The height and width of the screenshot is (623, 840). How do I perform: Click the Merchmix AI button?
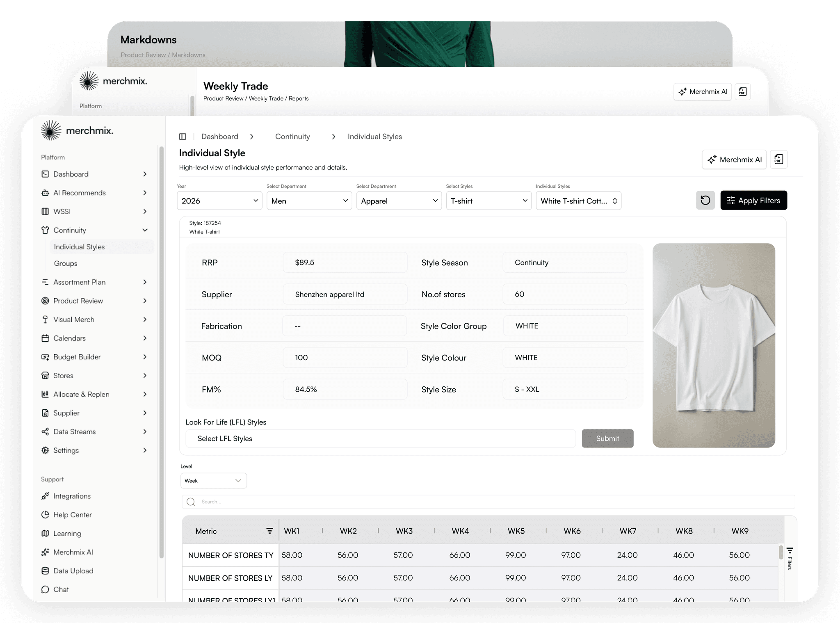(x=734, y=159)
